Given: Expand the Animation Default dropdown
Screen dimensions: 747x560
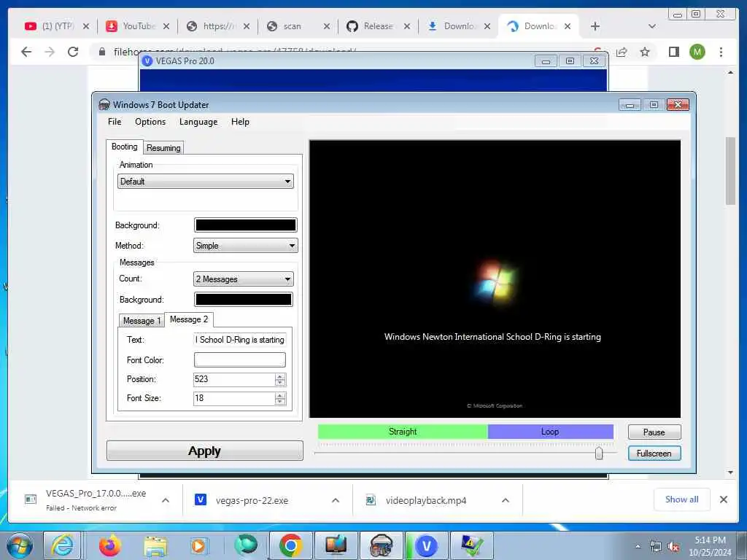Looking at the screenshot, I should click(205, 182).
